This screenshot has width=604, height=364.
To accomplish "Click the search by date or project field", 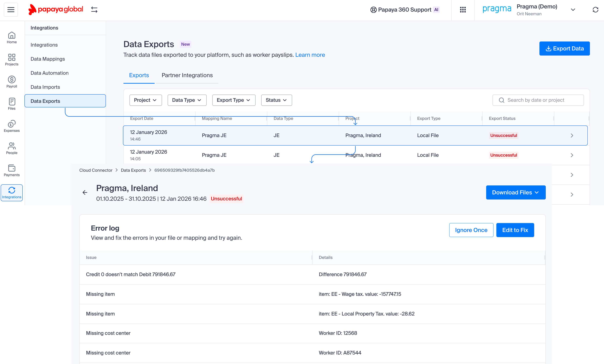I will pyautogui.click(x=538, y=100).
